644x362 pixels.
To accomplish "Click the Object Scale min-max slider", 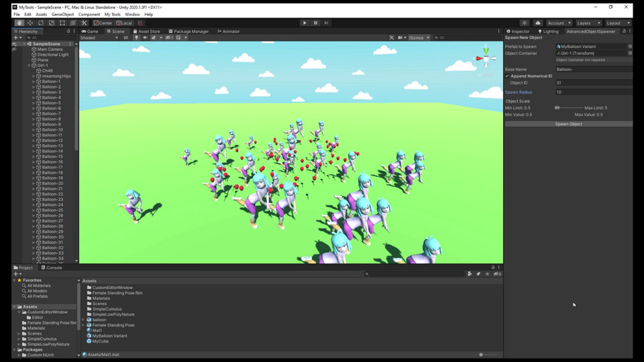I will 569,107.
